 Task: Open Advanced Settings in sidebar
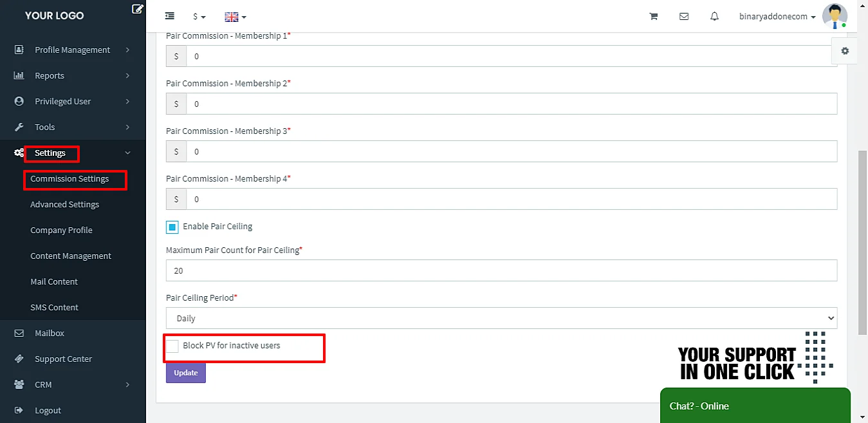point(65,204)
